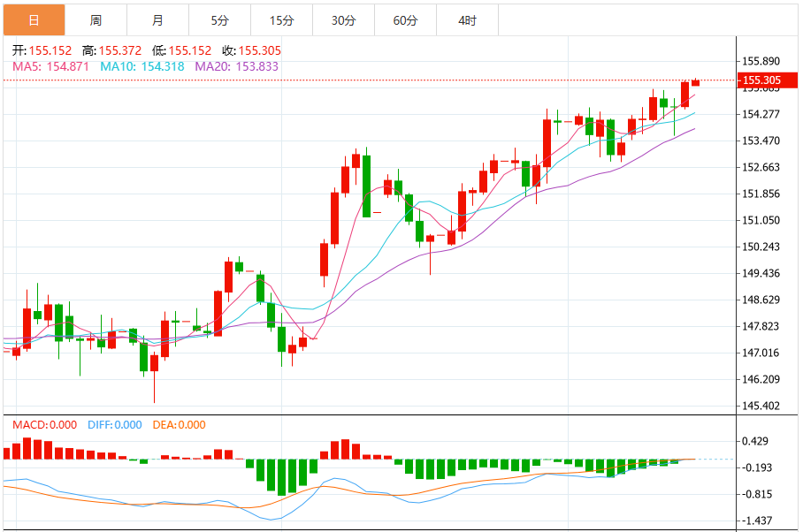The width and height of the screenshot is (803, 532).
Task: Click the -1.437 MACD axis label
Action: 757,521
